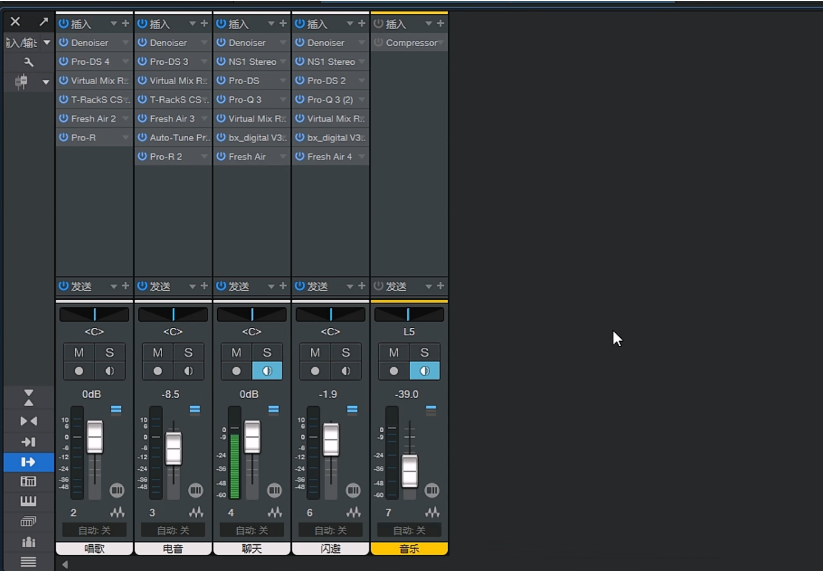Click the record arm dot on 电音
Image resolution: width=823 pixels, height=572 pixels.
[157, 371]
